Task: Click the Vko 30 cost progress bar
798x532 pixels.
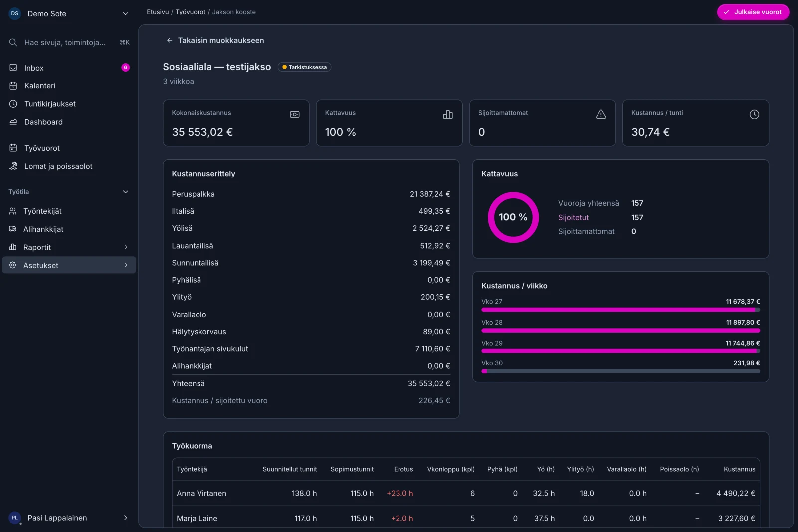Action: point(620,371)
